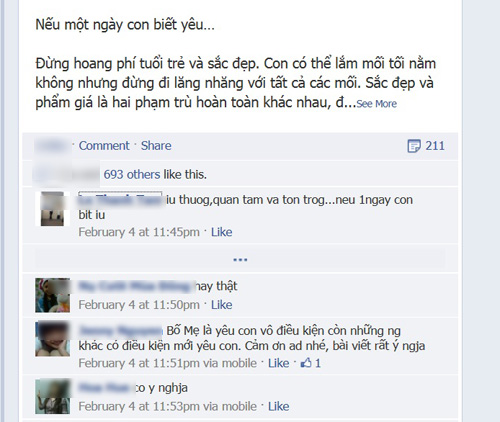Open avatar of 'co y nghja' commenter
The width and height of the screenshot is (500, 422).
click(x=52, y=396)
